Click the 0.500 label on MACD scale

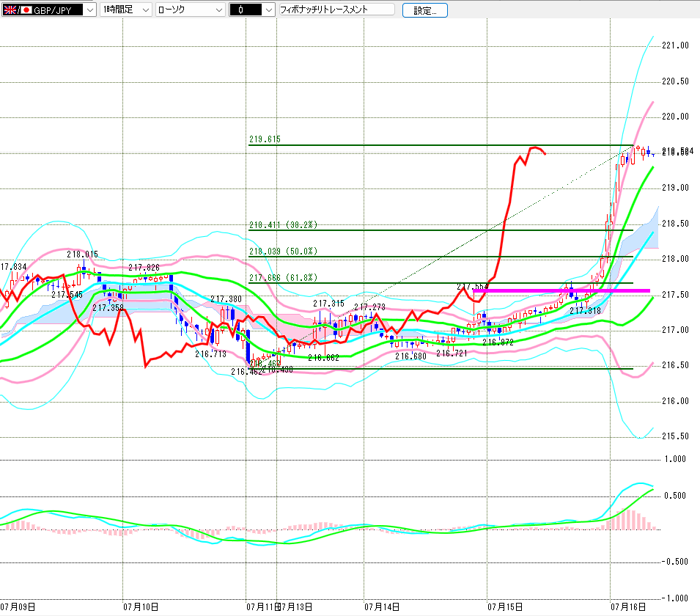tap(675, 496)
